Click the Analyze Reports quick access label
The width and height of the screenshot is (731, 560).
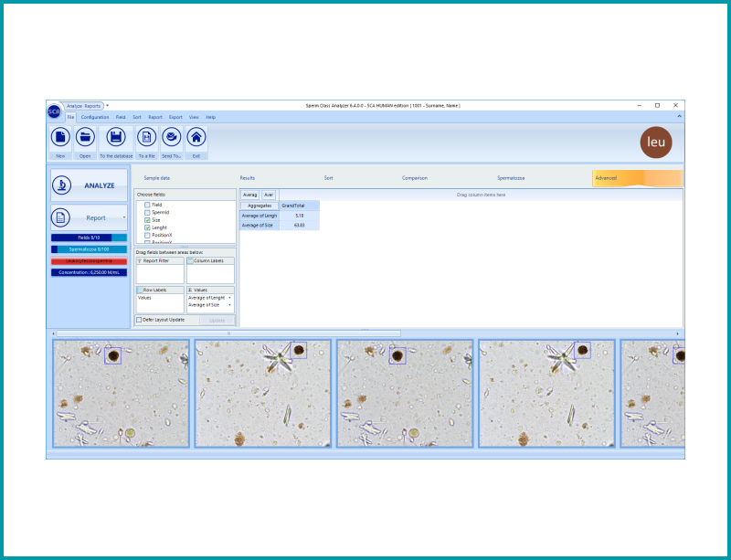pos(83,106)
